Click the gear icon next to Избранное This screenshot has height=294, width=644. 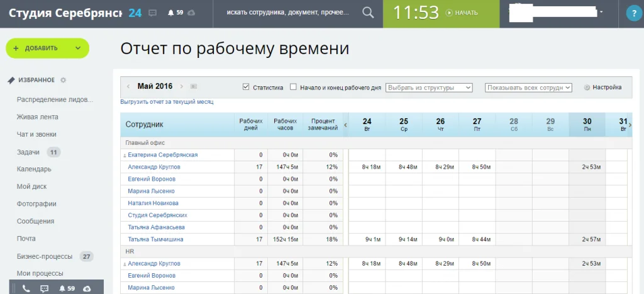pos(63,80)
